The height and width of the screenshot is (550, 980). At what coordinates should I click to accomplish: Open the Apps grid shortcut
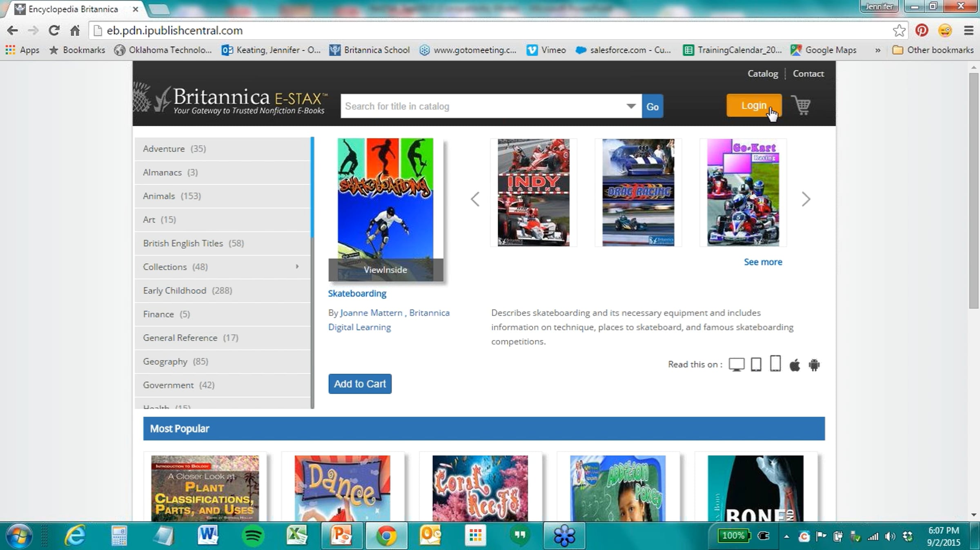coord(22,50)
